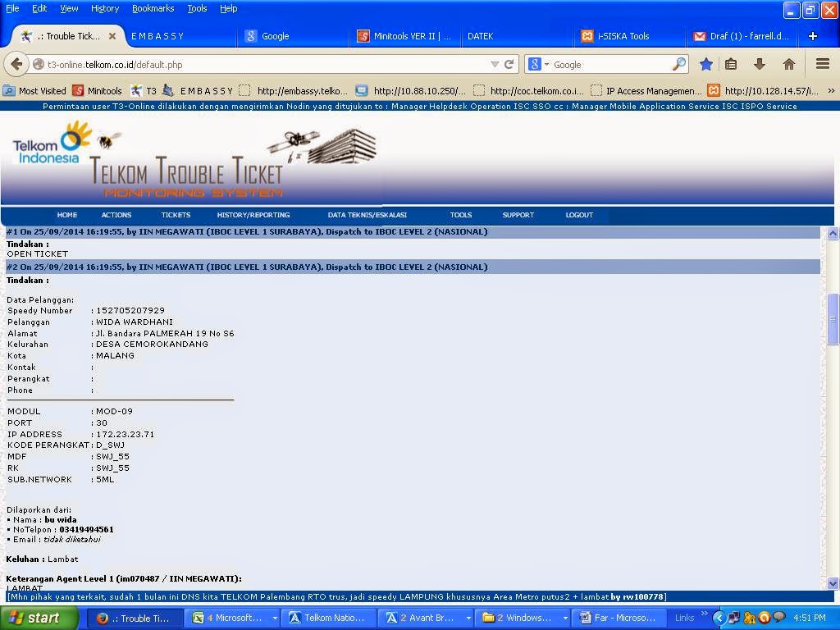Close the Trouble Ticket tab
The width and height of the screenshot is (840, 630).
pyautogui.click(x=112, y=36)
